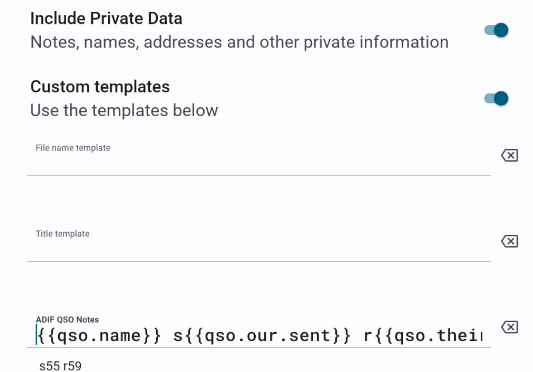Image resolution: width=533 pixels, height=372 pixels.
Task: Clear the ADIF QSO Notes field
Action: 509,327
